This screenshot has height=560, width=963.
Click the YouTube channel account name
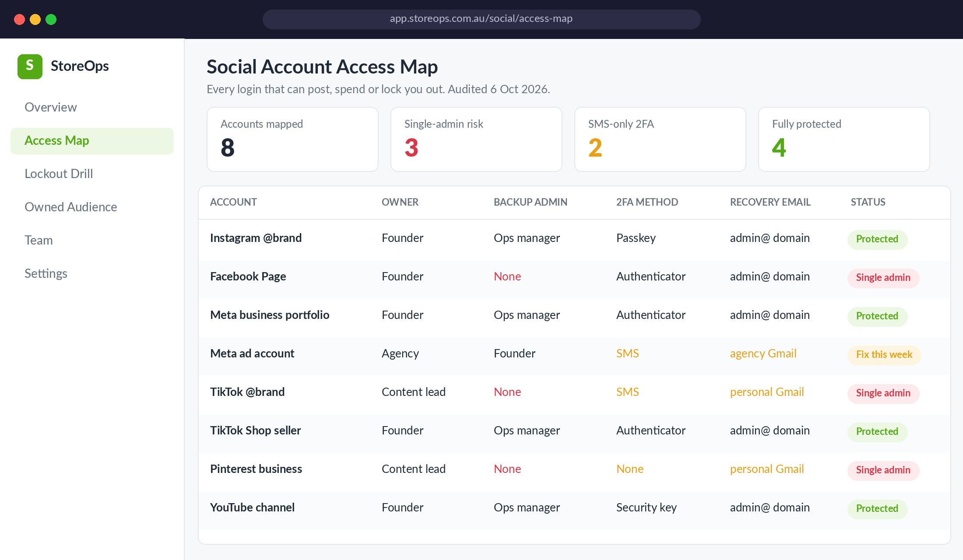click(252, 507)
